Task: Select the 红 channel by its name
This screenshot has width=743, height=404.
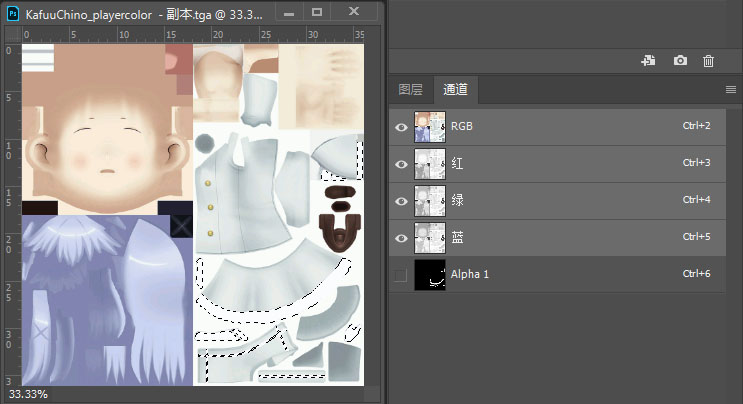Action: coord(457,164)
